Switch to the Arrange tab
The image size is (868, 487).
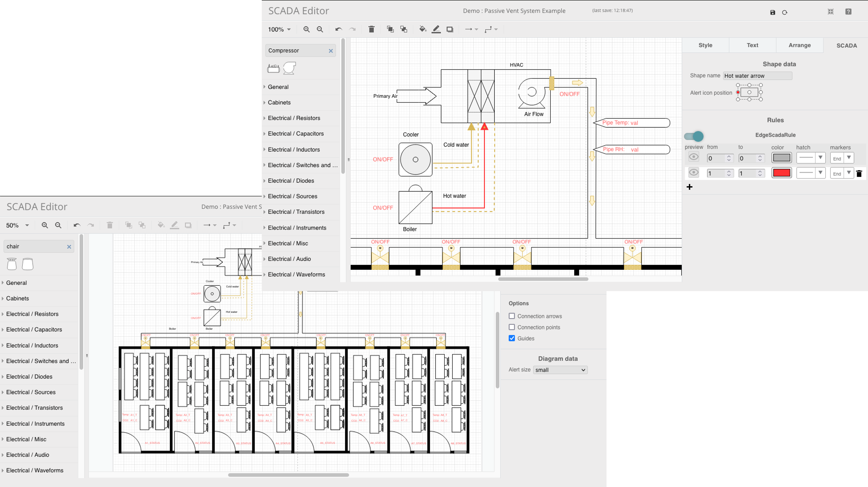coord(799,45)
